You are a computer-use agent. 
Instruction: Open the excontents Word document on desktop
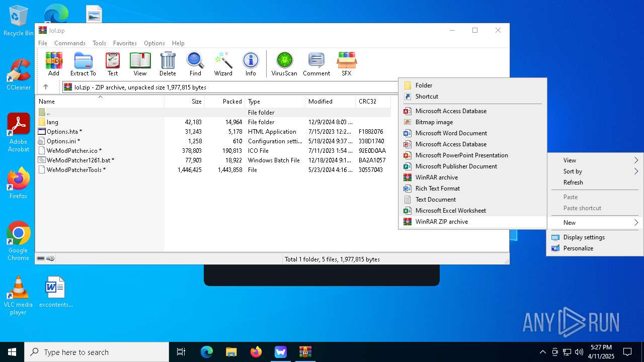[55, 292]
